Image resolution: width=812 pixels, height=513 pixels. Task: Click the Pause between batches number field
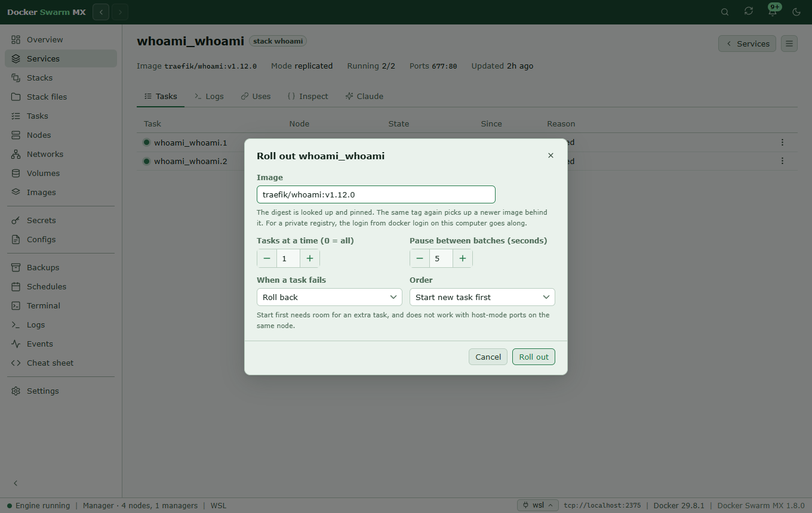[441, 258]
